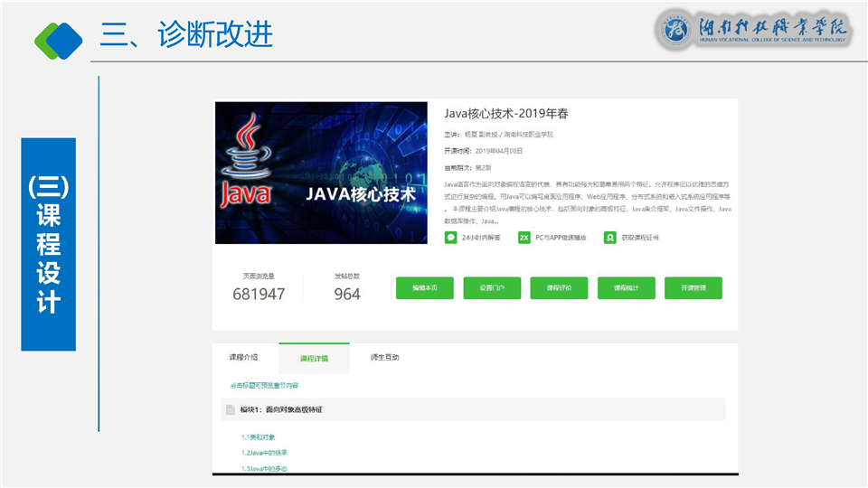Viewport: 868px width, 488px height.
Task: Open lesson link 1.2Java中的继承
Action: [264, 452]
